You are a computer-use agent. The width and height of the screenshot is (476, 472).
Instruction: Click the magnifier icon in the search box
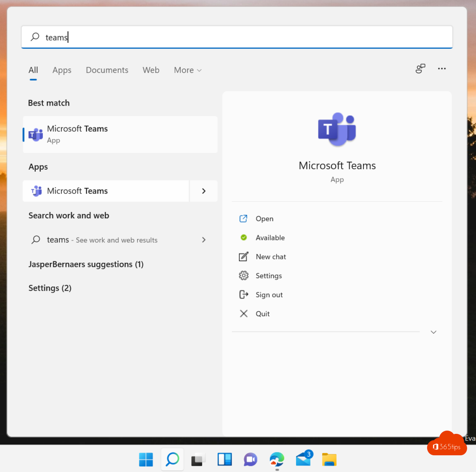[x=35, y=37]
